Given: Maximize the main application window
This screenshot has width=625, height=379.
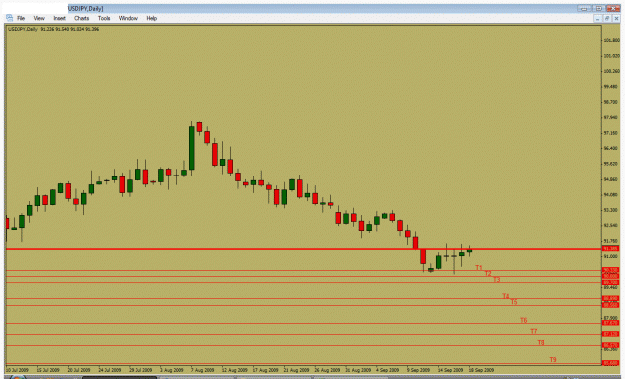Looking at the screenshot, I should 599,8.
